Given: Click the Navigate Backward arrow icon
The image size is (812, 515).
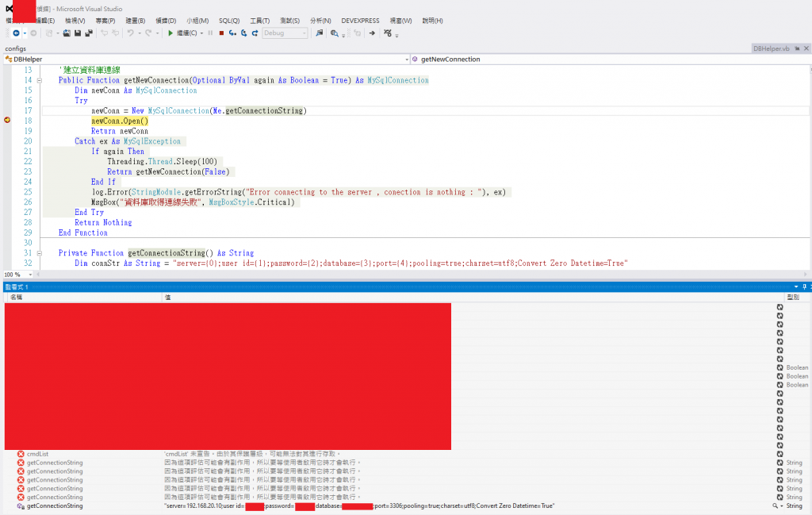Looking at the screenshot, I should point(16,33).
